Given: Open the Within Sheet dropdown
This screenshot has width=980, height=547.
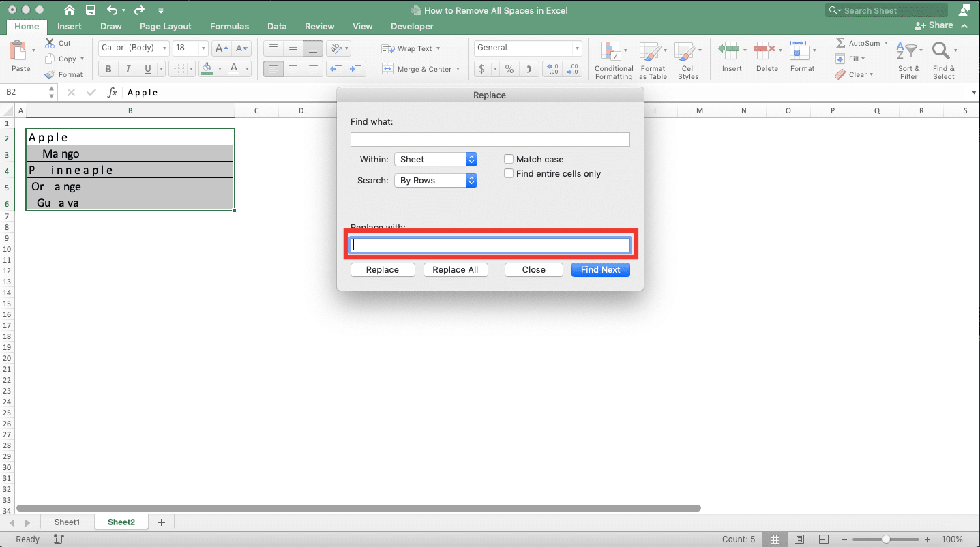Looking at the screenshot, I should pos(436,159).
